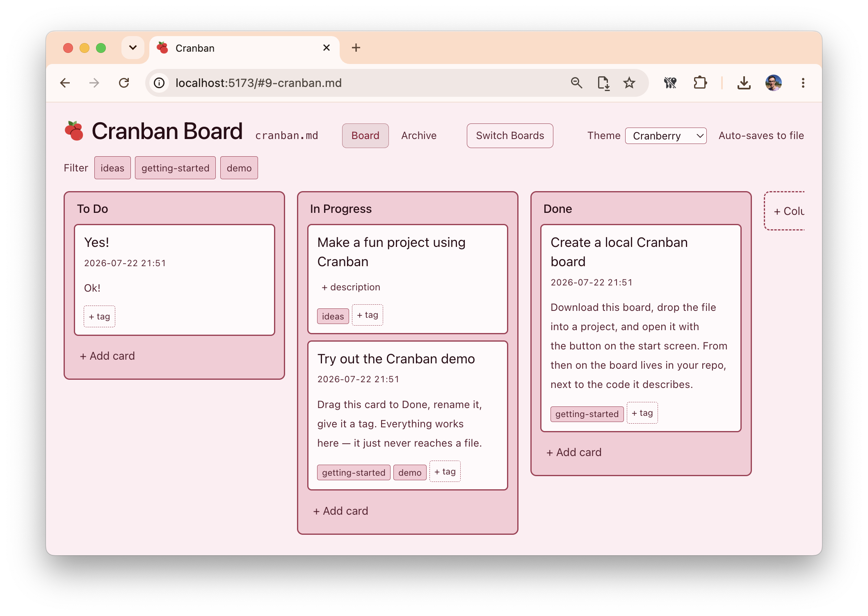Click getting-started tag on the demo card
Screen dimensions: 868x616
click(354, 472)
